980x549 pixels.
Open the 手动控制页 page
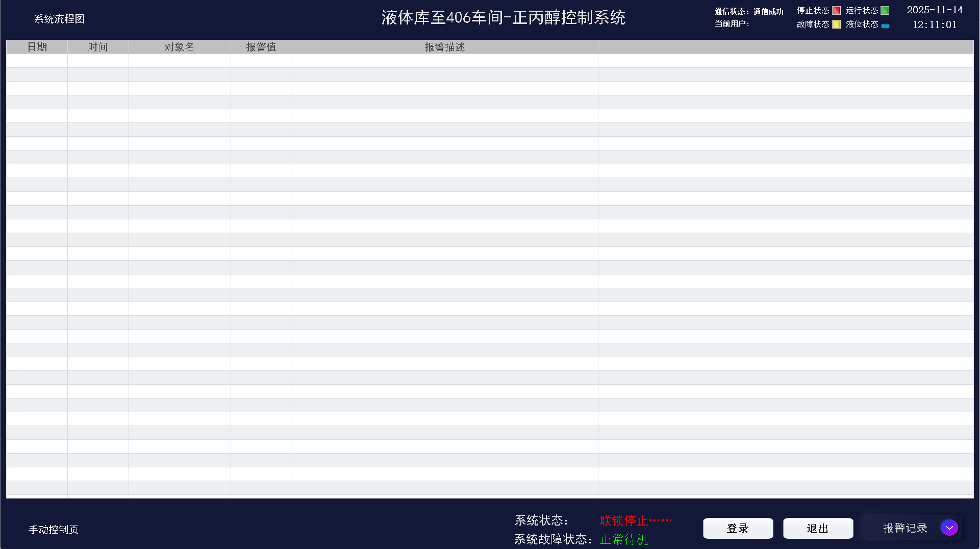[53, 530]
